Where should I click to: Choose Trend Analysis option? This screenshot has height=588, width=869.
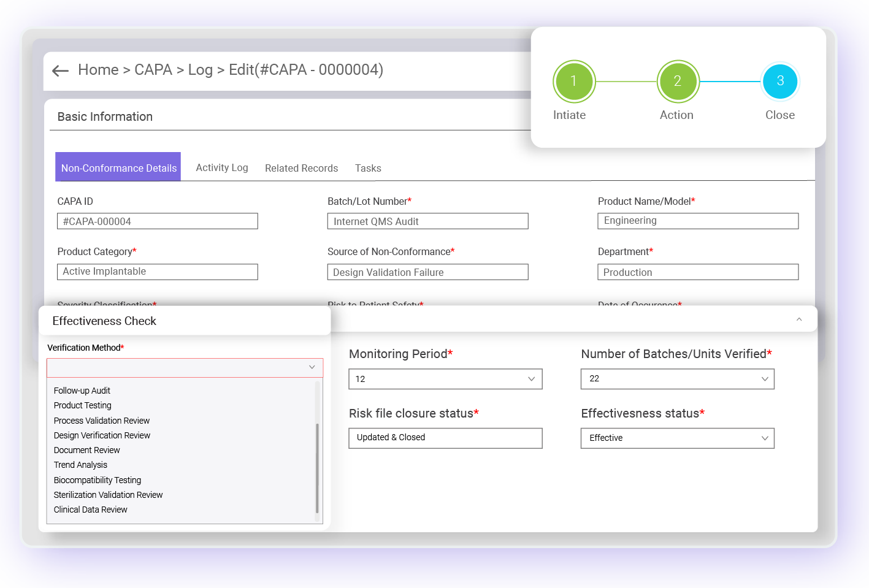[80, 465]
